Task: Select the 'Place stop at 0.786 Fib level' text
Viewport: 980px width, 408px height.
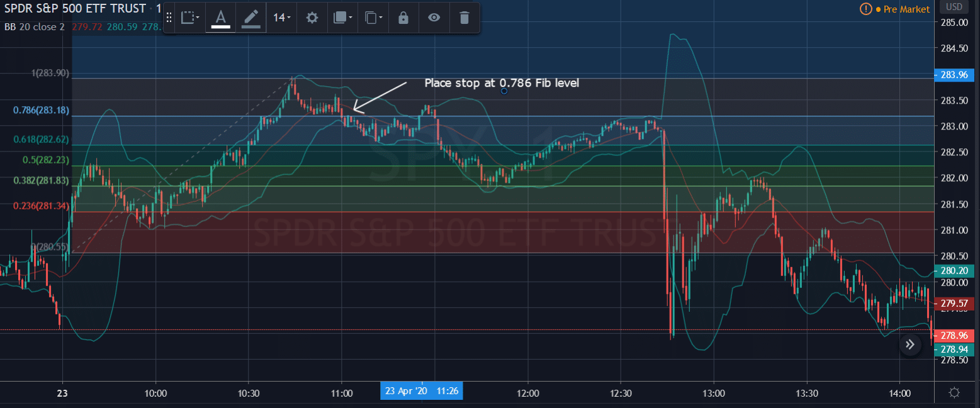Action: tap(502, 83)
